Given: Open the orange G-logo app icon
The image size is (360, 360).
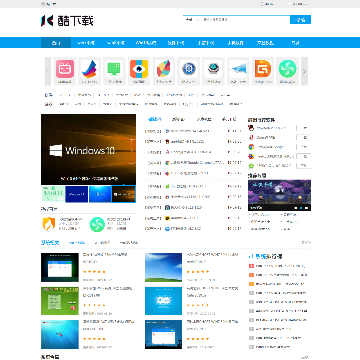Looking at the screenshot, I should point(263,69).
